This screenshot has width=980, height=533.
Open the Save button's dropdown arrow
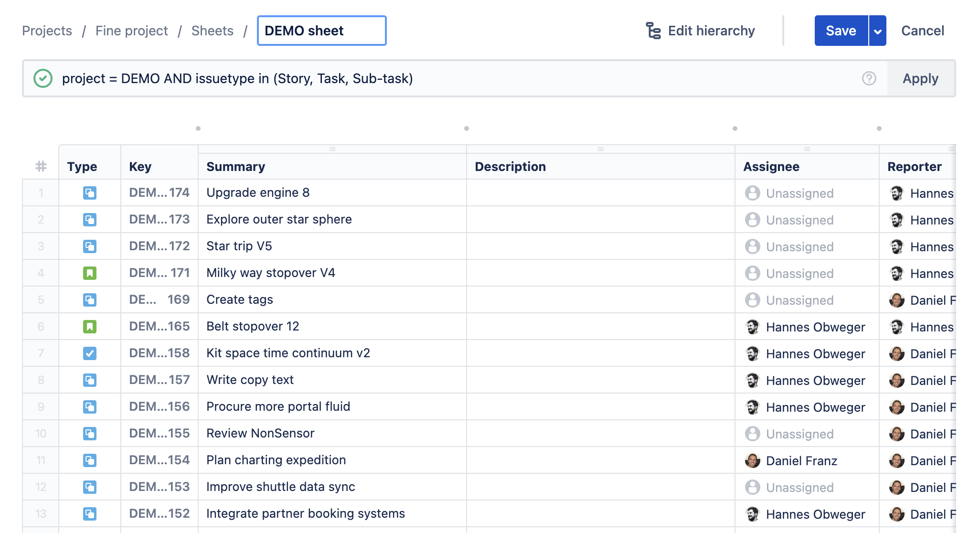876,30
